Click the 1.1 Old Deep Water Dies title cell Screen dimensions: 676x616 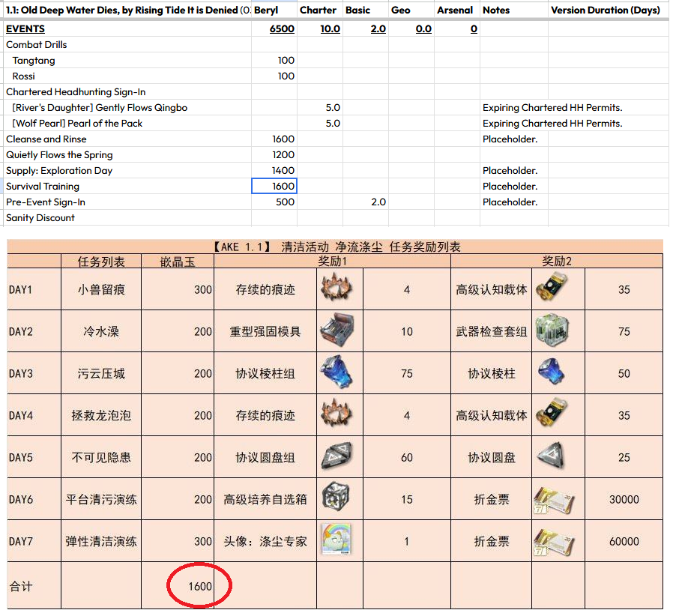(x=127, y=10)
